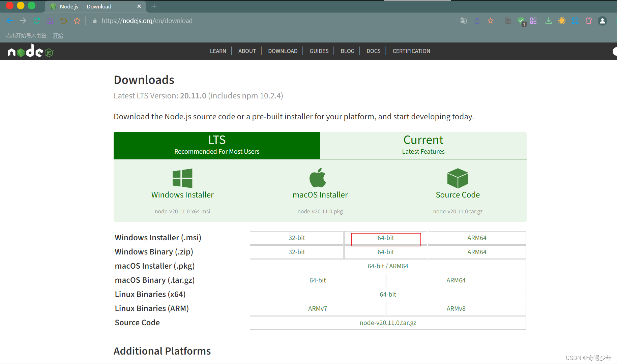Click the site lock security icon
The image size is (617, 364).
(95, 21)
